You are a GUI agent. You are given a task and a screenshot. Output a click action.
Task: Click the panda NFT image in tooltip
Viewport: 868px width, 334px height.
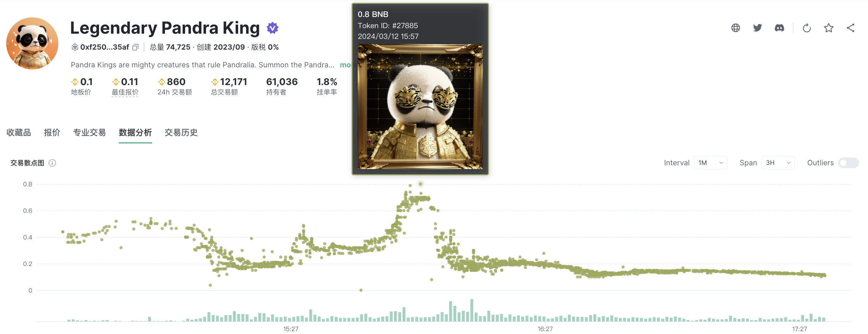click(420, 107)
